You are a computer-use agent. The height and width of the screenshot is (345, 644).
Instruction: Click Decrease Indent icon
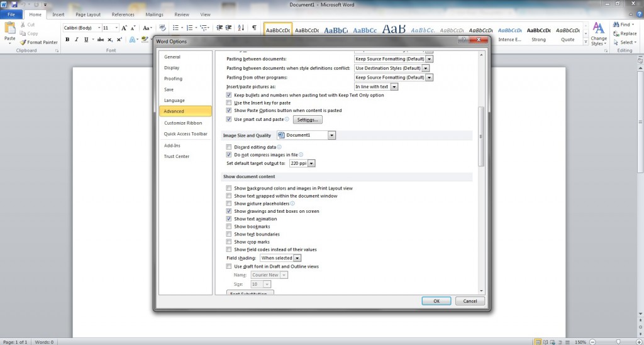[219, 28]
